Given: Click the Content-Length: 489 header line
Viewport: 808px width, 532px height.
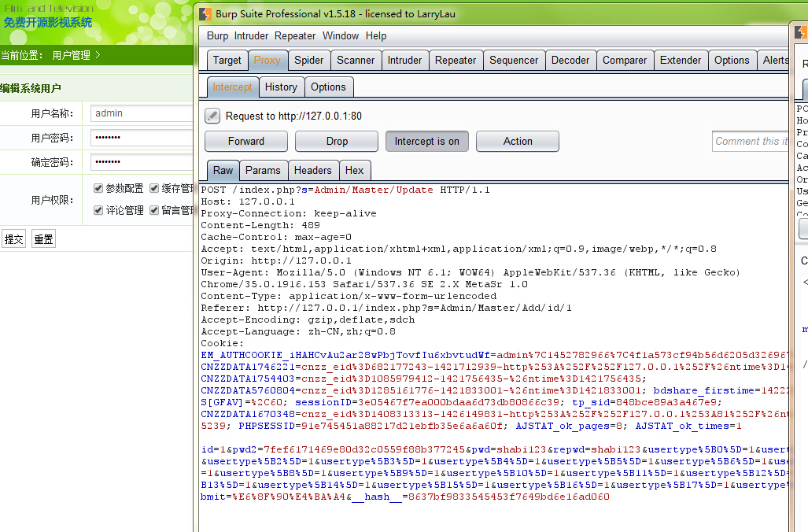Looking at the screenshot, I should pyautogui.click(x=260, y=225).
